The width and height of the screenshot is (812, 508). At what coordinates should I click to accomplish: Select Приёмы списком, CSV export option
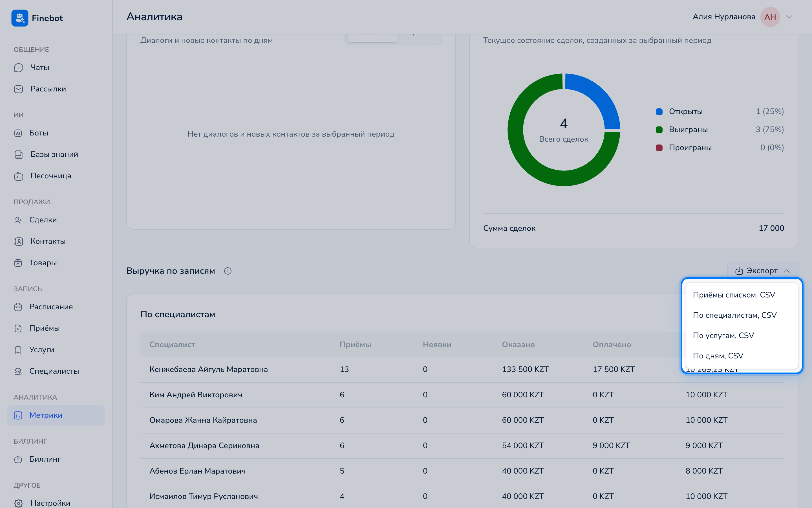coord(742,295)
